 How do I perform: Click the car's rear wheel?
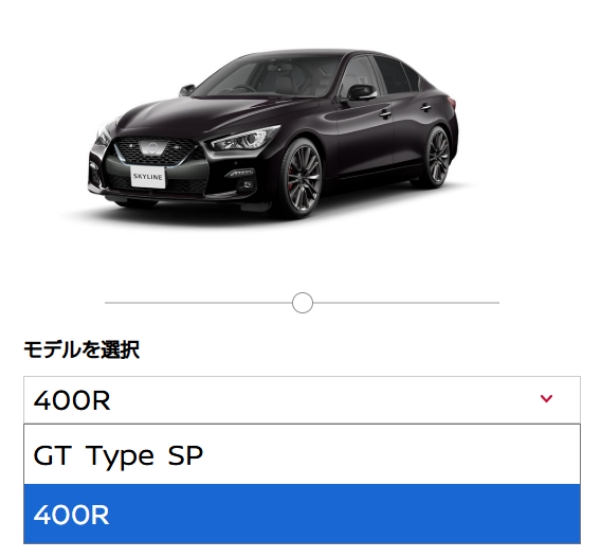pyautogui.click(x=437, y=156)
